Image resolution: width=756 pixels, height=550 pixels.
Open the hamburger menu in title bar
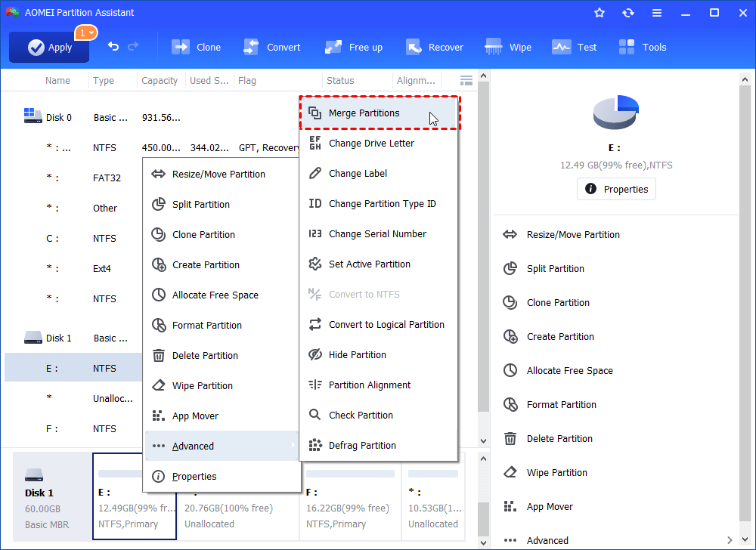click(x=657, y=13)
